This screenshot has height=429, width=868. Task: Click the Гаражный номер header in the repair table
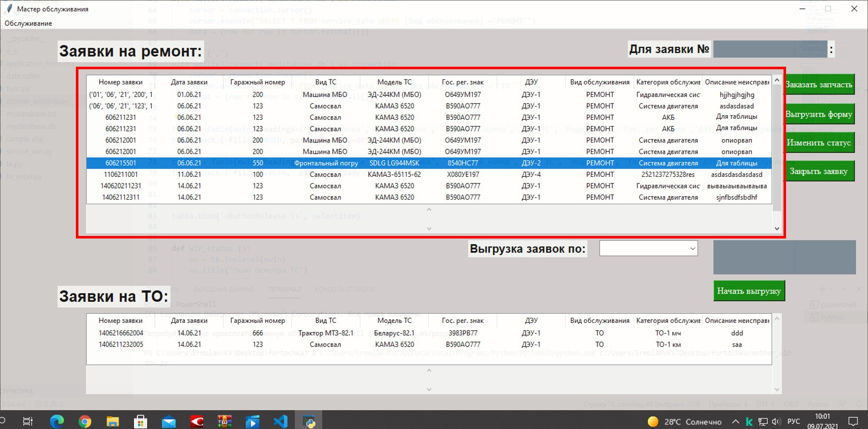point(257,82)
